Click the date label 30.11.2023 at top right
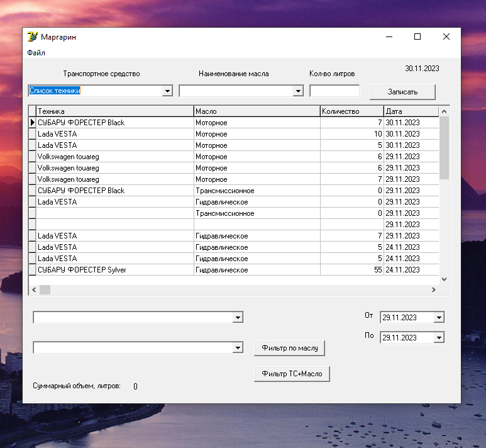Screen dimensions: 486x448 422,69
